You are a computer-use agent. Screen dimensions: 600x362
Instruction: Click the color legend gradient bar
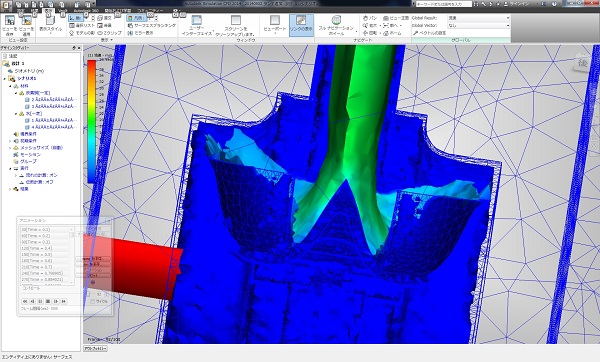pos(91,122)
